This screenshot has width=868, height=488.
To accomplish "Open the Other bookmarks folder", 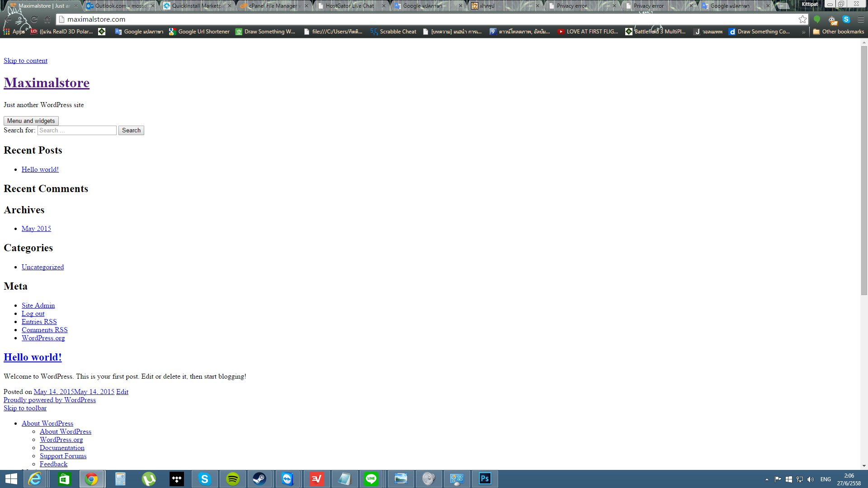I will 838,32.
